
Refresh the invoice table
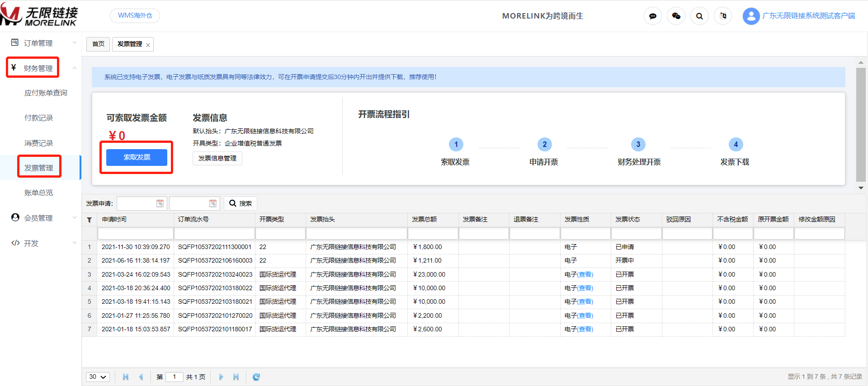tap(256, 377)
